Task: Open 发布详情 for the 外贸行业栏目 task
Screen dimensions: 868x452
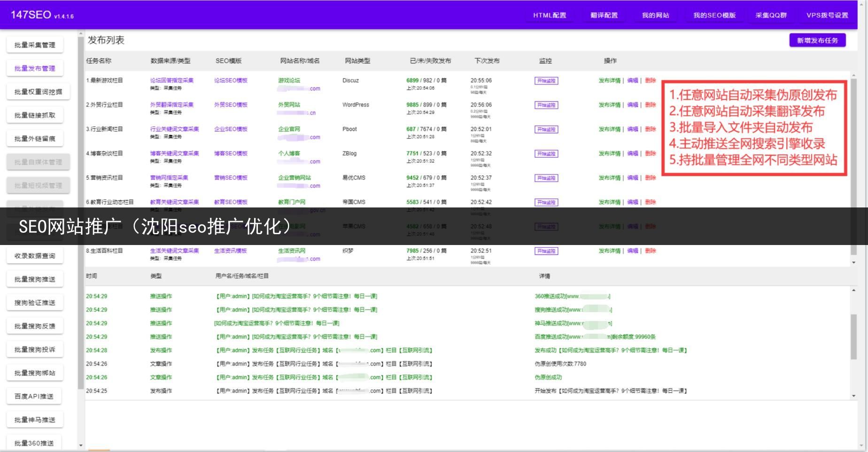Action: (x=609, y=105)
